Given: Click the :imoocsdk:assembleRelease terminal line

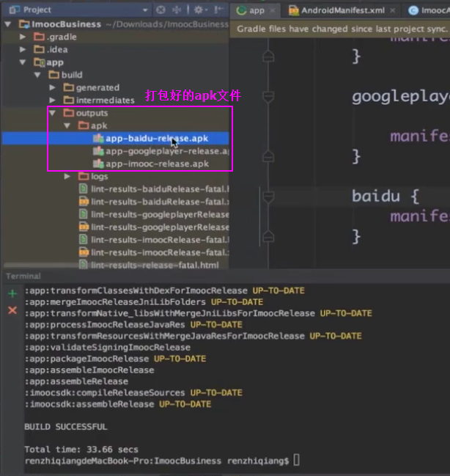Looking at the screenshot, I should (x=118, y=404).
